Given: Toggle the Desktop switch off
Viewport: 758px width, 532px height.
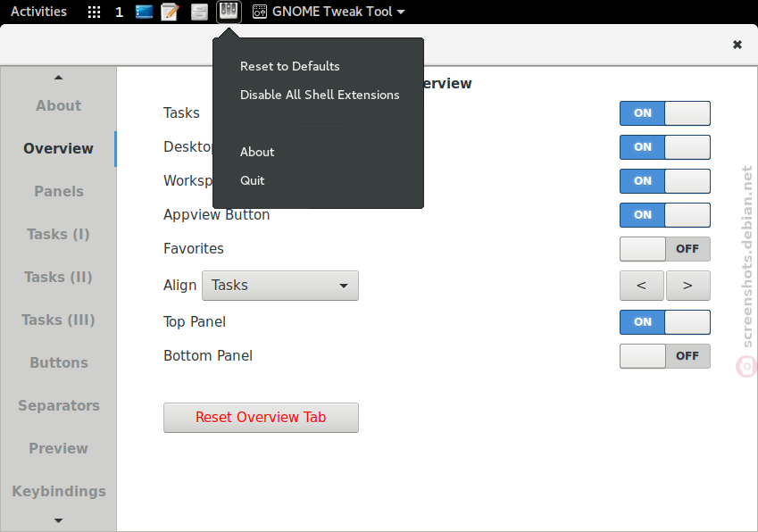Looking at the screenshot, I should click(664, 147).
